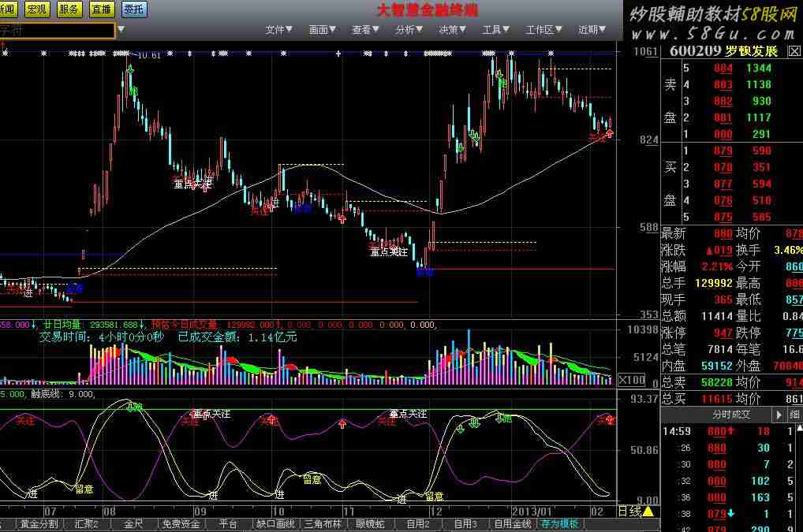Click the 触底线 9.000 indicator label
This screenshot has height=532, width=803.
63,394
